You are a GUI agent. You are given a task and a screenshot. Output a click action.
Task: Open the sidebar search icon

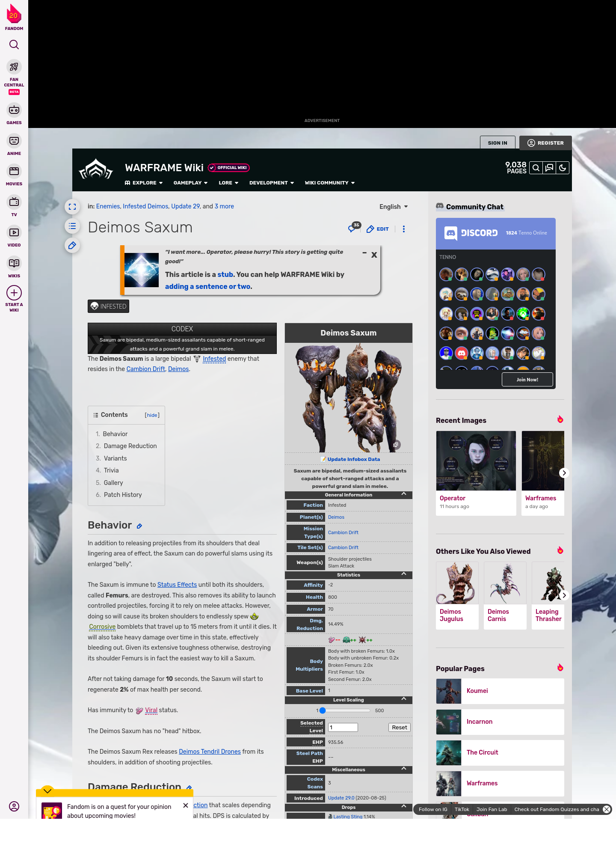pyautogui.click(x=14, y=45)
